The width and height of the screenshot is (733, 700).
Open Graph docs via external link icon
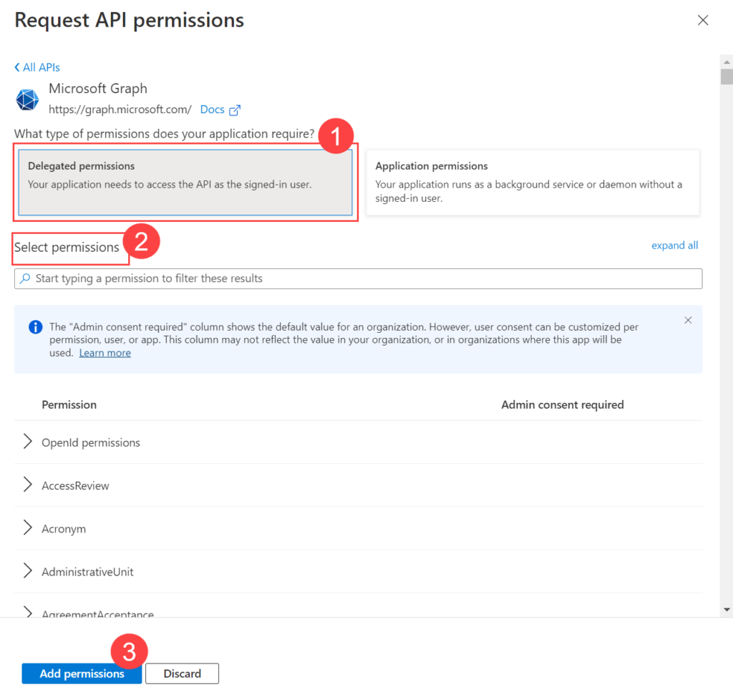coord(234,109)
